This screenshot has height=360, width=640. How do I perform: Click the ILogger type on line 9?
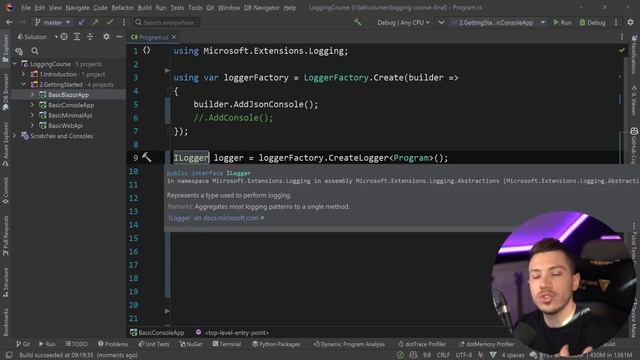191,158
